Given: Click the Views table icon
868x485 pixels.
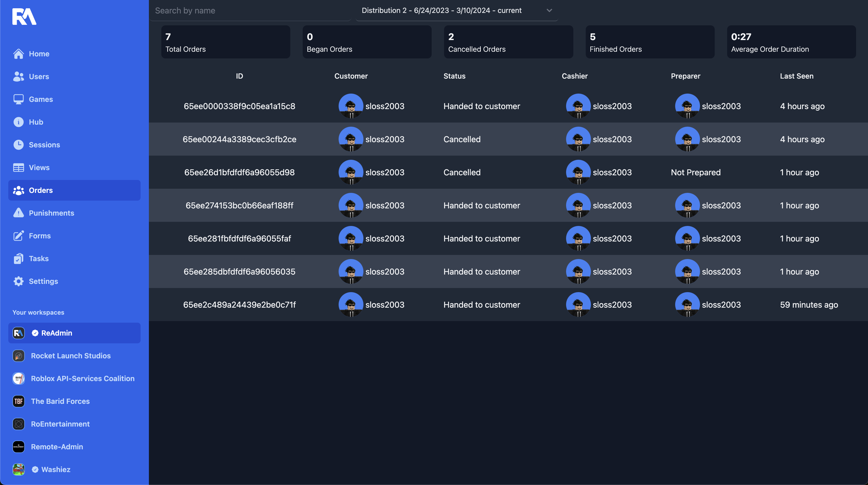Looking at the screenshot, I should [18, 168].
